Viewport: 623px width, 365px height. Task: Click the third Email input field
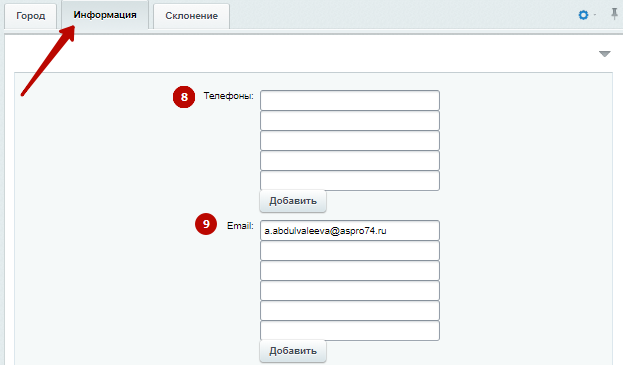point(350,270)
